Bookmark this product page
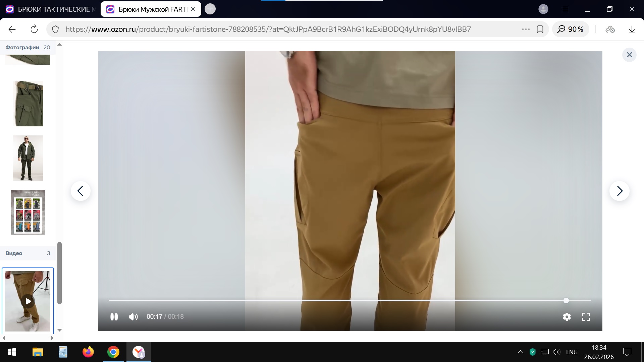Viewport: 644px width, 362px height. [540, 29]
